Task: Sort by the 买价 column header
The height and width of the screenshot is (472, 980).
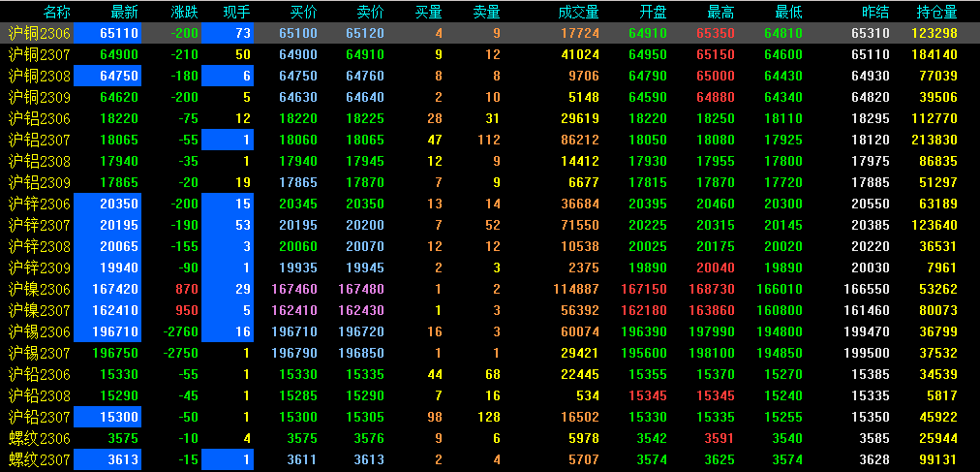Action: point(303,12)
